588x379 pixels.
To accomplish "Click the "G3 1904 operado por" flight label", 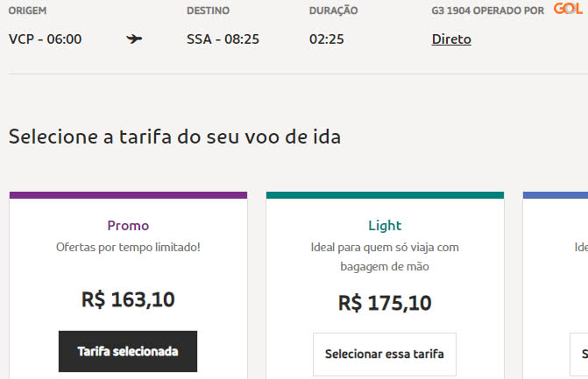I will [488, 11].
